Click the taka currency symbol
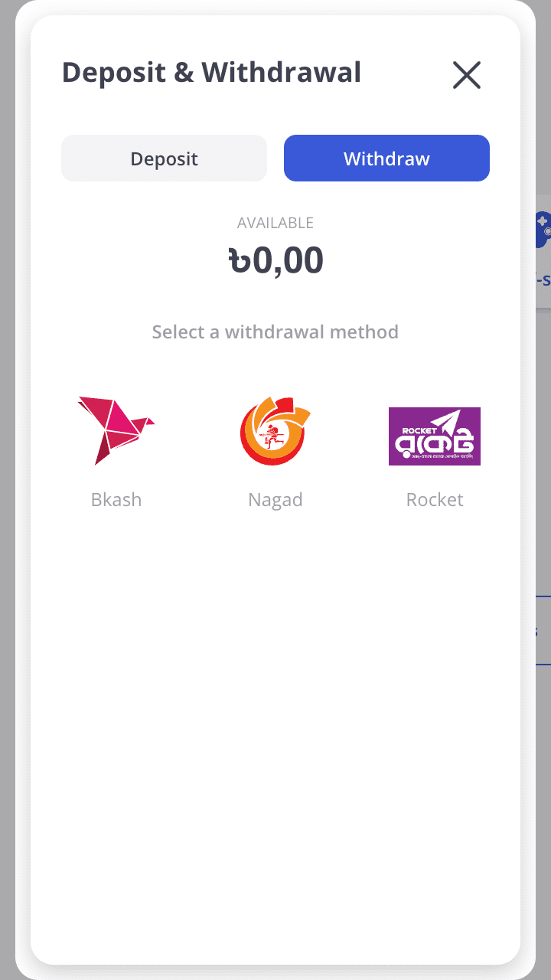 pos(240,261)
